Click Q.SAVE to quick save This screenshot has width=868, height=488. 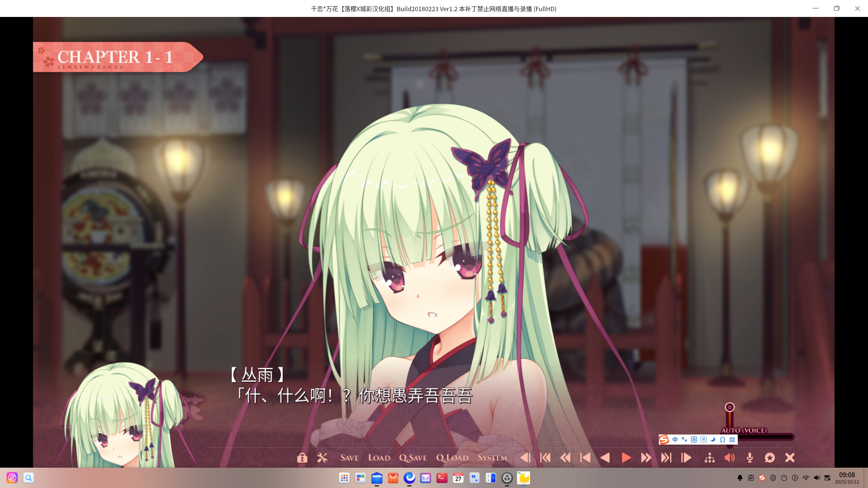click(413, 458)
